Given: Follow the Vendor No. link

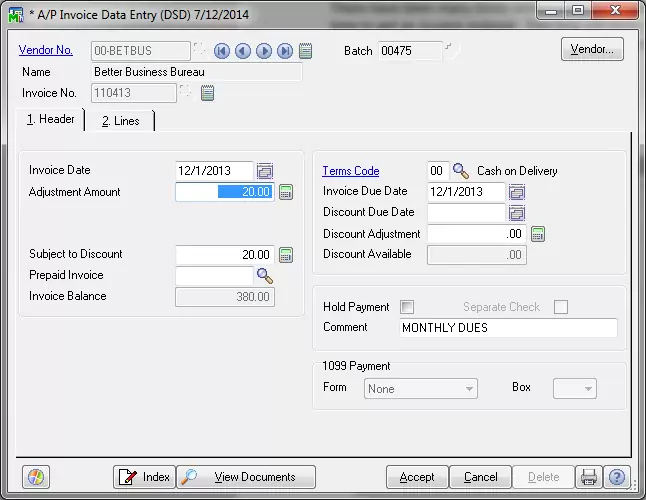Looking at the screenshot, I should (46, 51).
